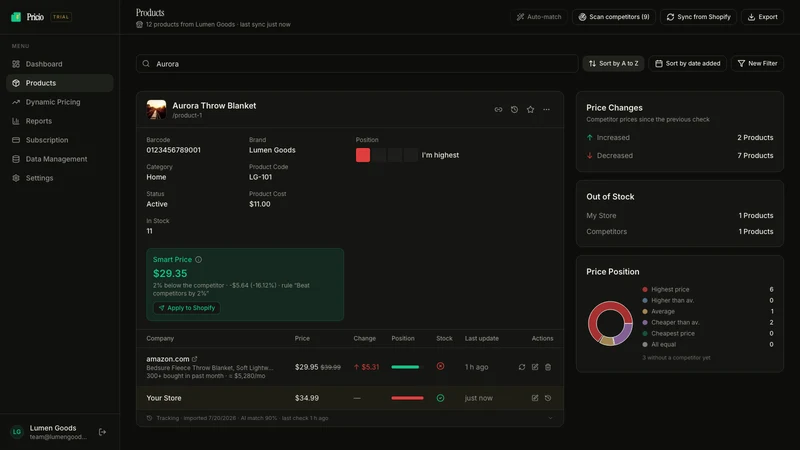Open the three-dot more options menu
The height and width of the screenshot is (450, 800).
(546, 110)
